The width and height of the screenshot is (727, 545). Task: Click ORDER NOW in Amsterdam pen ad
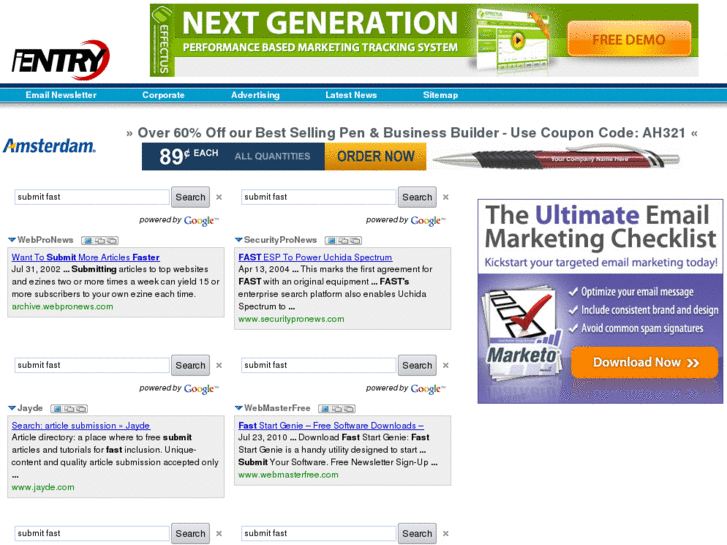click(x=376, y=156)
